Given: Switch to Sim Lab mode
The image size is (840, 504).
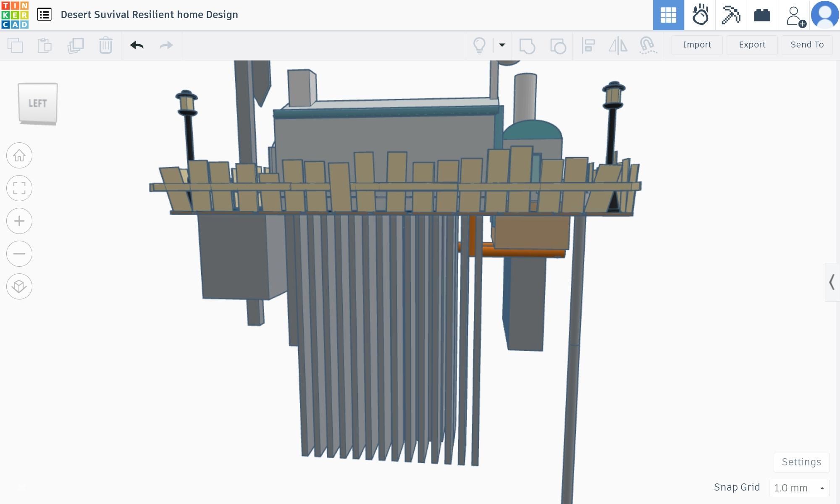Looking at the screenshot, I should tap(700, 15).
